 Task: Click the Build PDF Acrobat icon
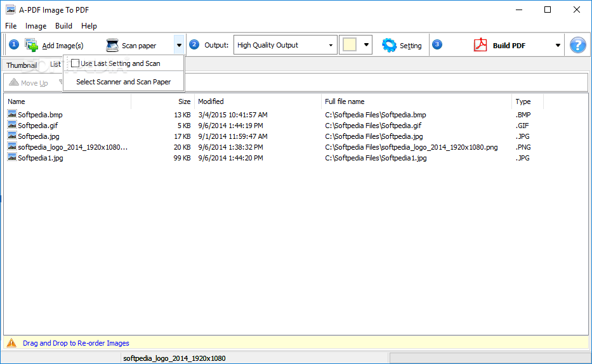click(480, 45)
